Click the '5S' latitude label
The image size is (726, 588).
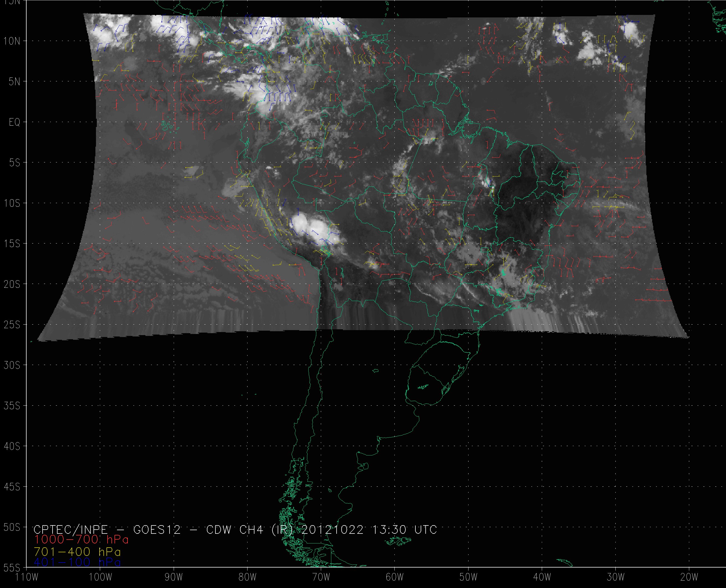[x=15, y=163]
